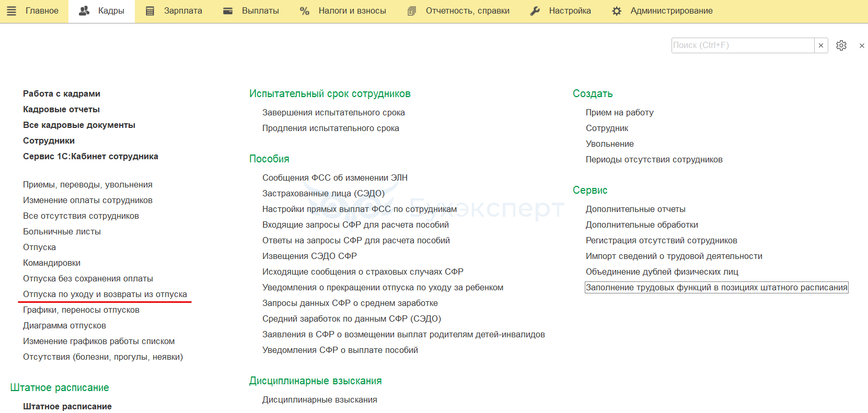This screenshot has width=868, height=413.
Task: Clear the search field with the X button
Action: 821,45
